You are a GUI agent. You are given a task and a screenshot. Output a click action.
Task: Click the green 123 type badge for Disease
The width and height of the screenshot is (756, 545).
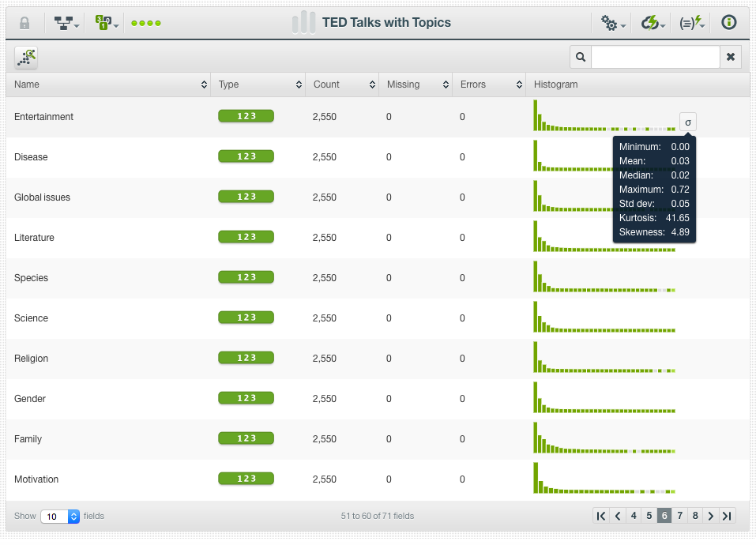click(x=246, y=156)
